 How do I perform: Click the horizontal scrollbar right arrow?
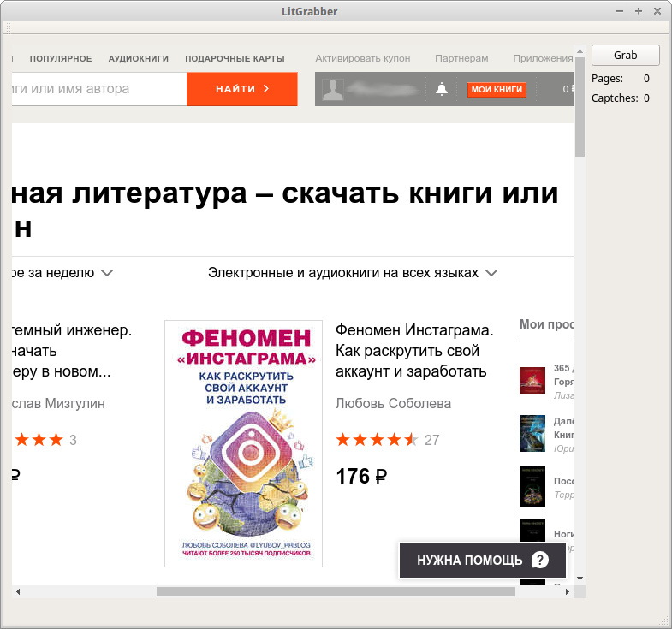click(x=568, y=591)
